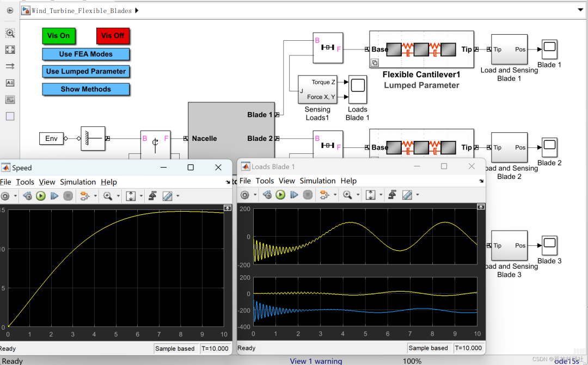Viewport: 588px width, 365px height.
Task: Click the Blade 1 scope block
Action: click(549, 49)
